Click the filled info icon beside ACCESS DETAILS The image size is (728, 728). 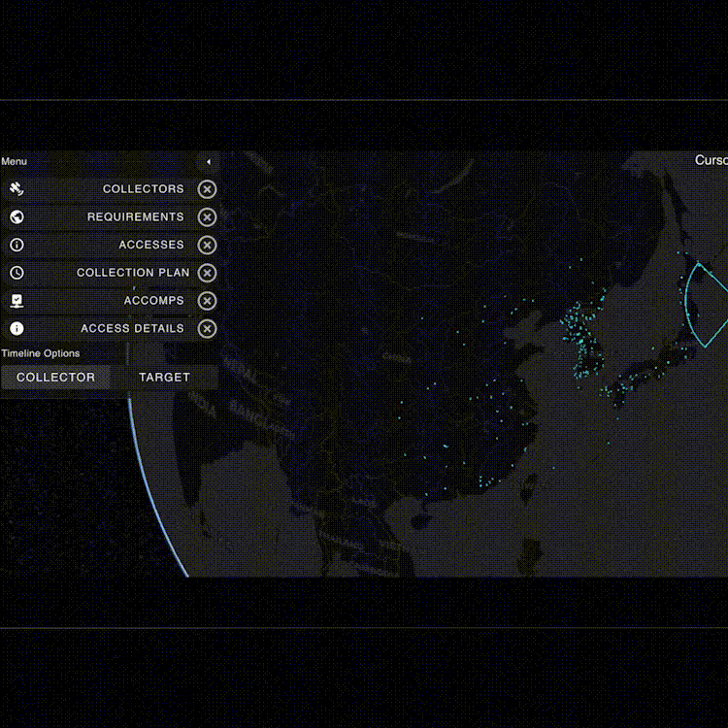coord(17,329)
